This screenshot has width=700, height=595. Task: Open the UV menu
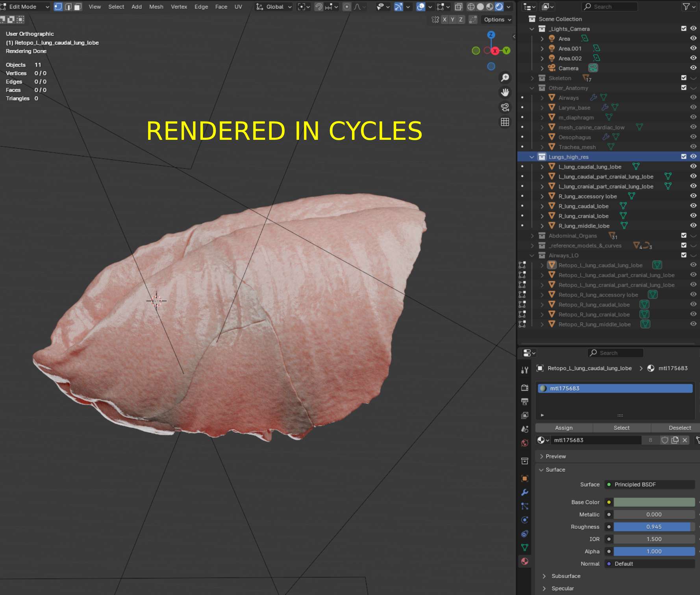(238, 7)
